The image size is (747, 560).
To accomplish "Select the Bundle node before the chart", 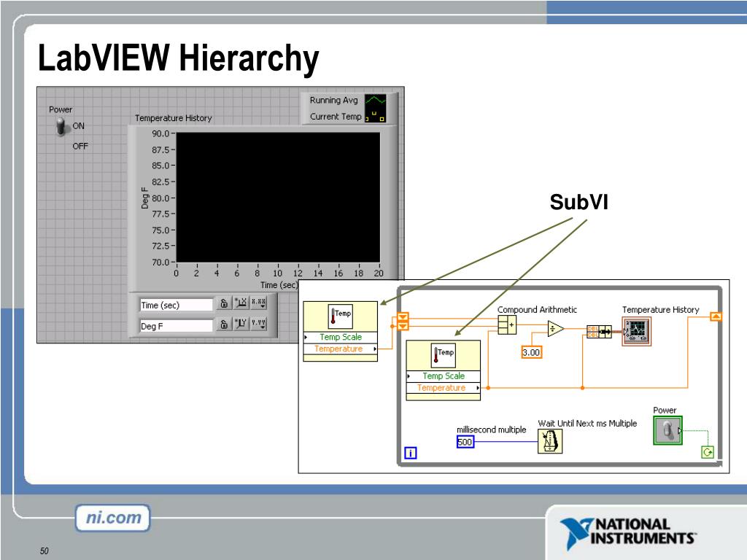I will click(600, 332).
